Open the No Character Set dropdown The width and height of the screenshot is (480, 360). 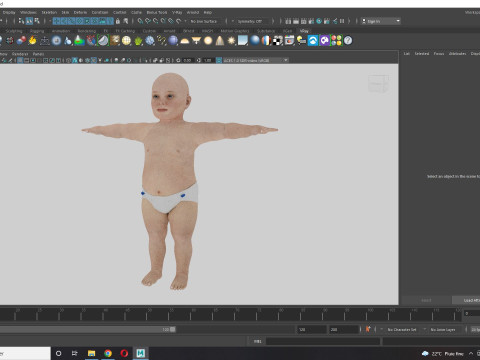403,329
